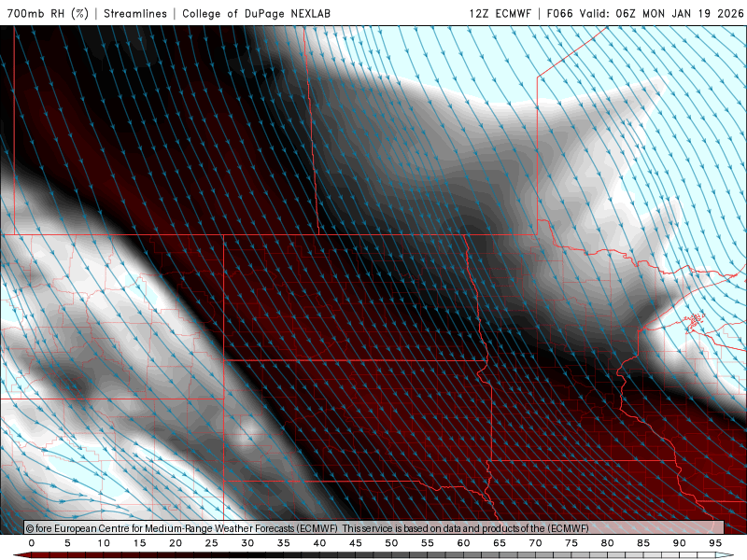The width and height of the screenshot is (747, 560).
Task: Click the "80" label on the colorbar scale
Action: pyautogui.click(x=607, y=543)
